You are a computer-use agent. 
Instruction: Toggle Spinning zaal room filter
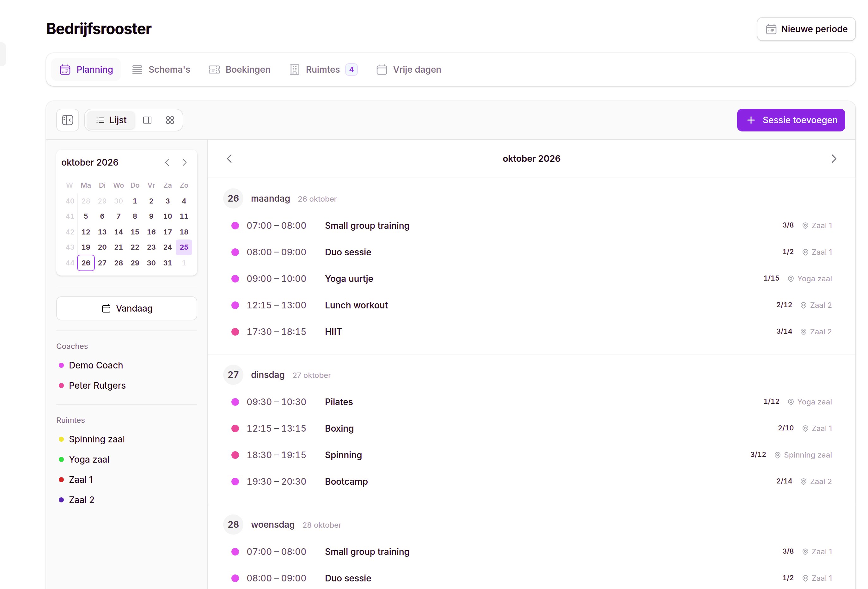coord(92,439)
